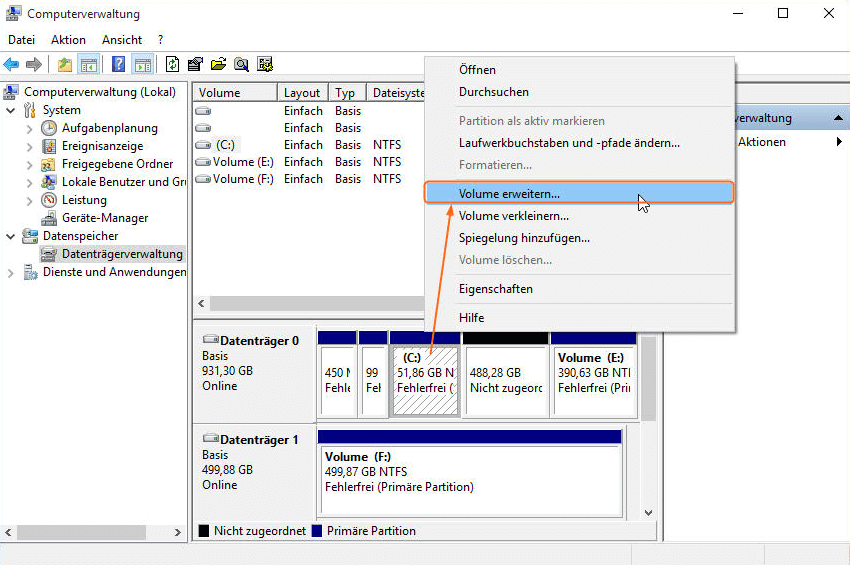This screenshot has height=565, width=850.
Task: Select Volume verkleinern menu entry
Action: click(x=513, y=215)
